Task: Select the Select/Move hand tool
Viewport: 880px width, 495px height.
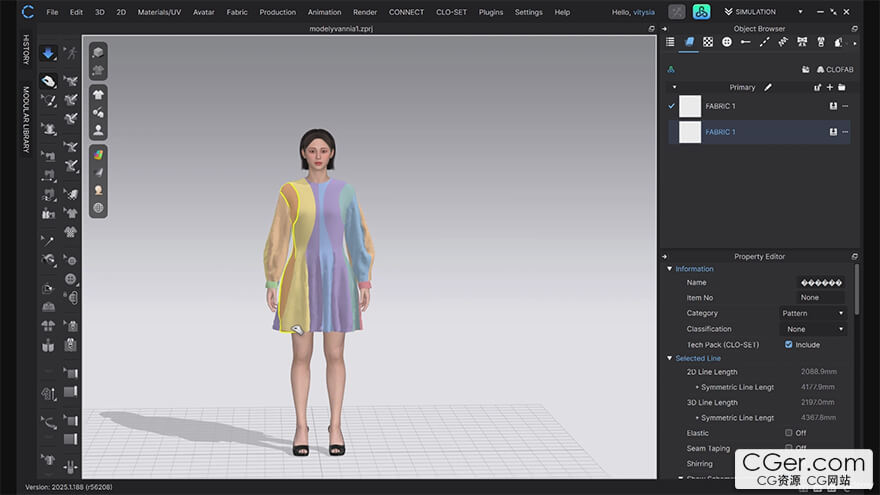Action: coord(48,81)
